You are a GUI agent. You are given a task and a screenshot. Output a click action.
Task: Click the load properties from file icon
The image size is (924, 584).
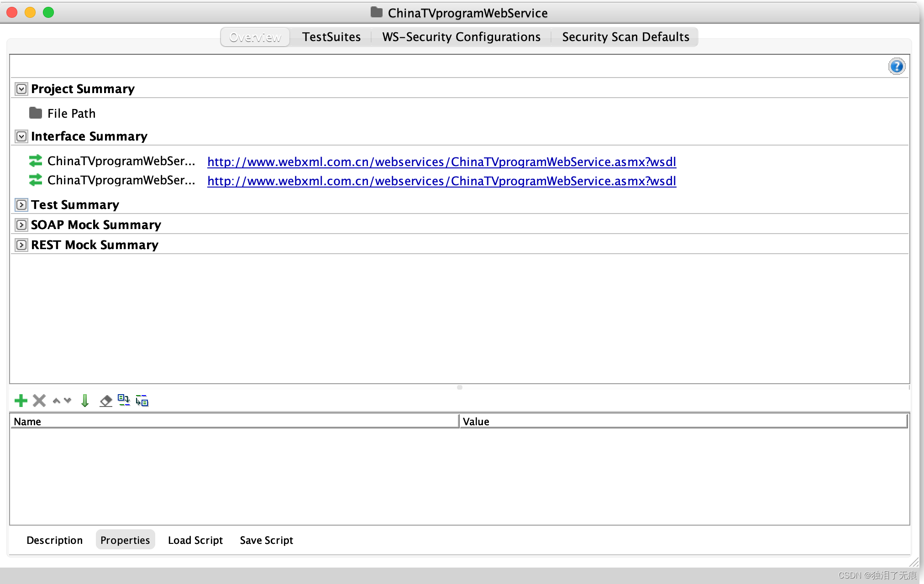point(124,401)
